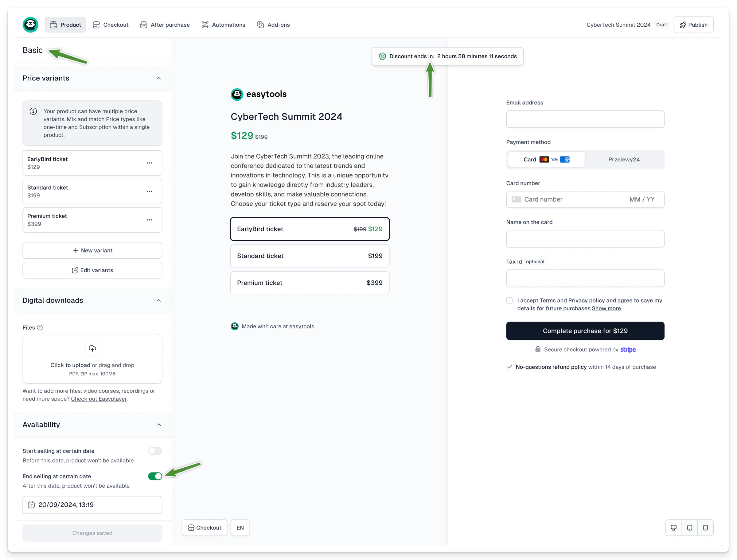Click the info icon in price variants note
Viewport: 737px width, 560px height.
pyautogui.click(x=33, y=111)
